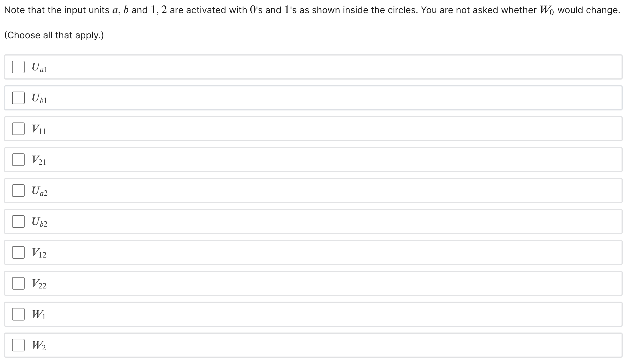Check the U_a2 option checkbox

(x=18, y=191)
